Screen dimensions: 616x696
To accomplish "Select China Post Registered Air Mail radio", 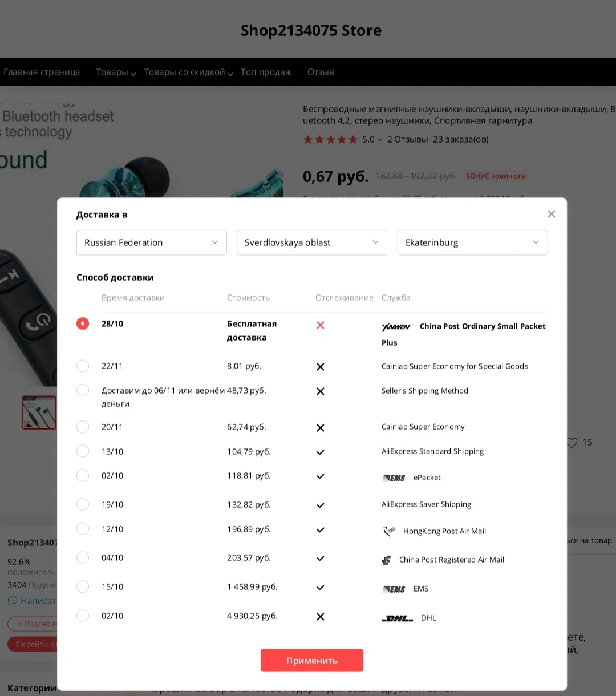I will [83, 557].
